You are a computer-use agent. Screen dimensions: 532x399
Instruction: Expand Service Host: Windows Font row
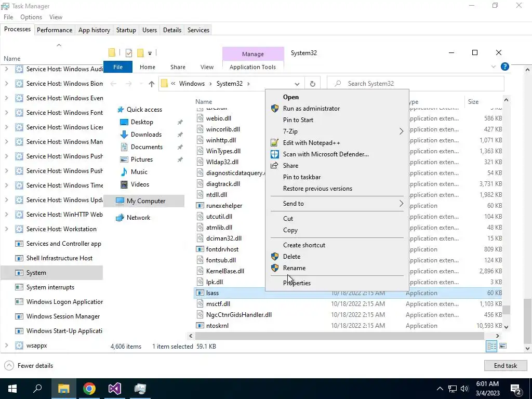6,112
